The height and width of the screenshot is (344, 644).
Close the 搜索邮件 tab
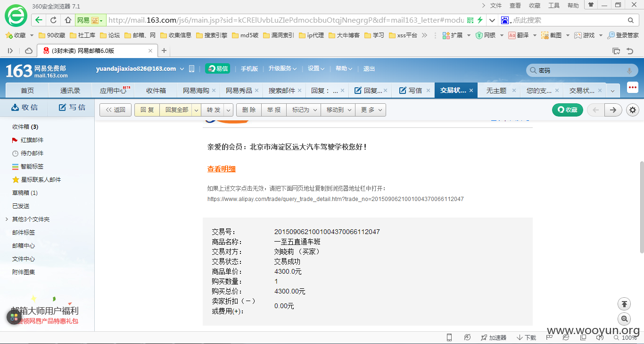pos(300,91)
